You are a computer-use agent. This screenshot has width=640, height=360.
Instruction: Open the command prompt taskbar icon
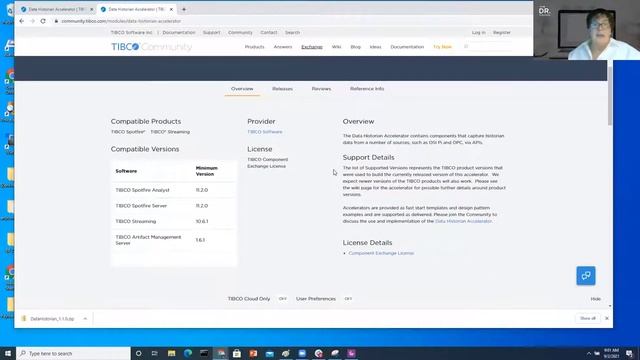point(204,353)
